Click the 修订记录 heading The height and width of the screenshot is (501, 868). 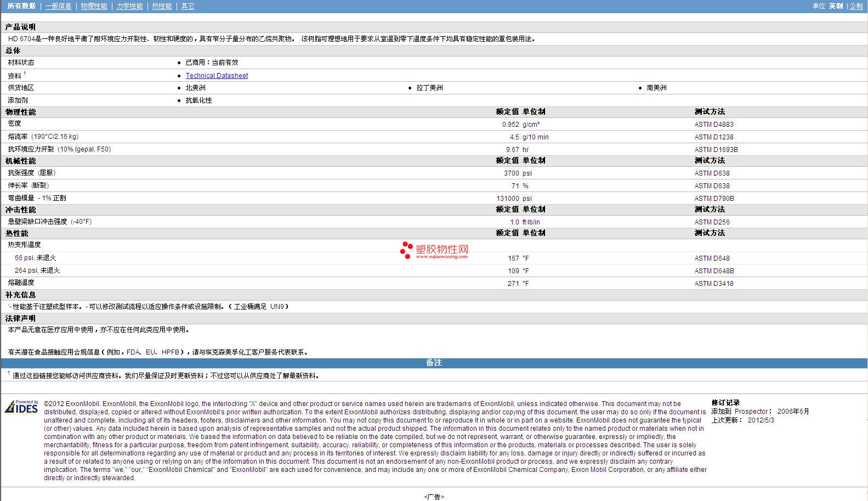(725, 403)
